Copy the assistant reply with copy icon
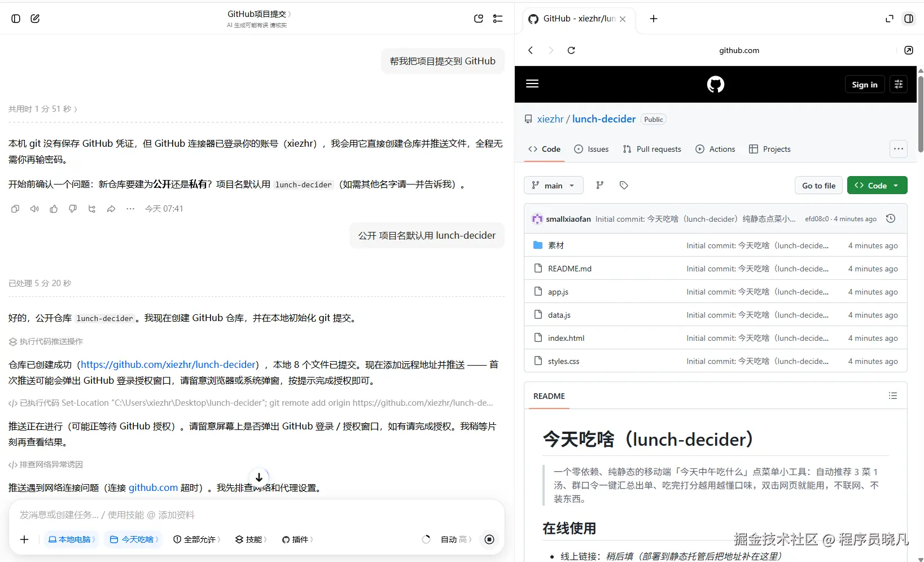Viewport: 924px width, 562px height. click(x=15, y=209)
